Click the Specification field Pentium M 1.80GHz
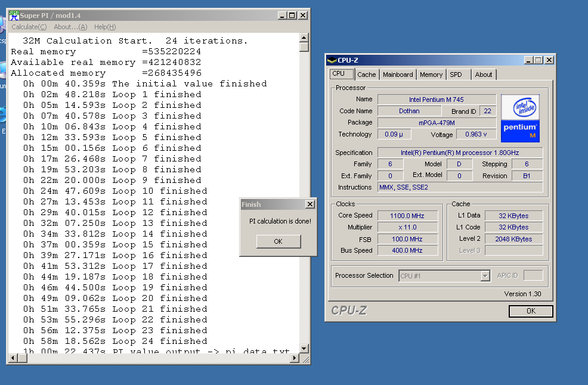The image size is (588, 385). point(460,153)
